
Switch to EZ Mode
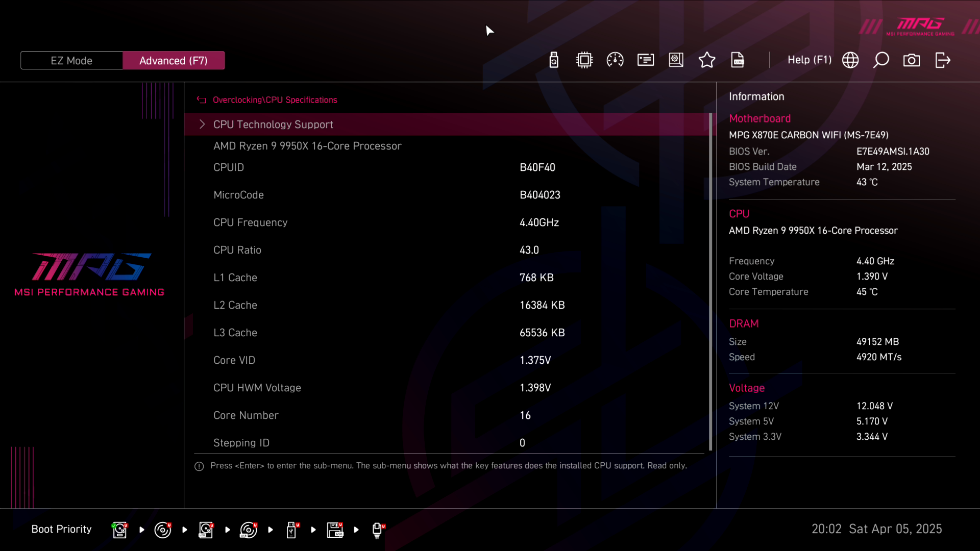coord(71,61)
